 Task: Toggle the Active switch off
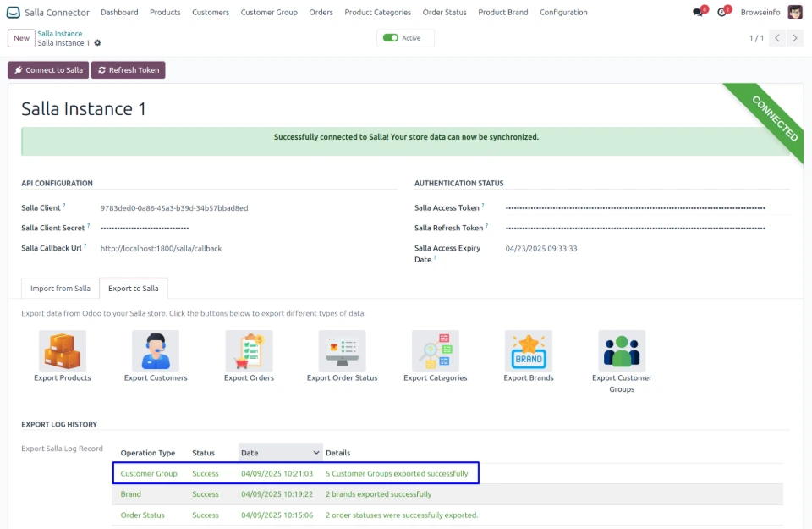[x=391, y=38]
